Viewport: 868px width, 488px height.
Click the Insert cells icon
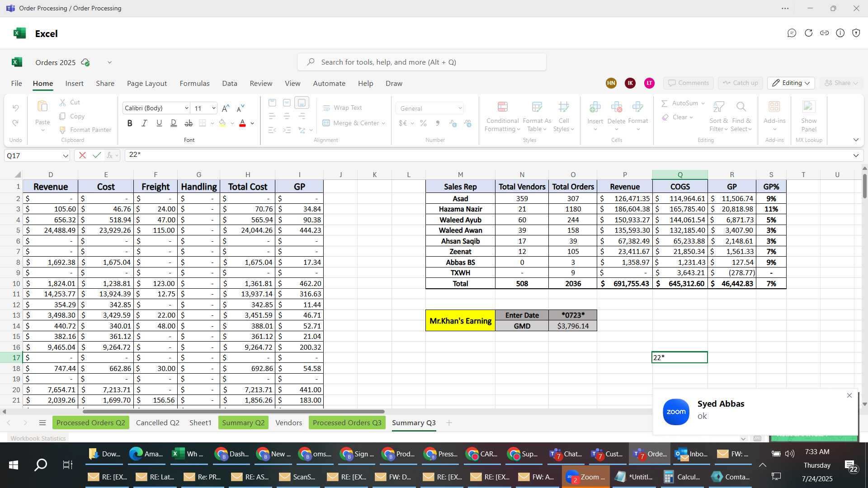pos(595,107)
